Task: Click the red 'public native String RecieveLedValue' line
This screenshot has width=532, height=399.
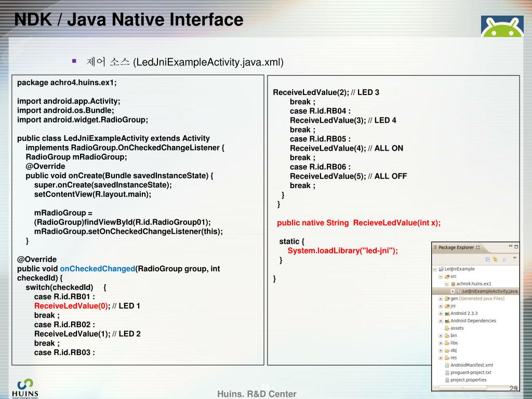Action: [358, 223]
